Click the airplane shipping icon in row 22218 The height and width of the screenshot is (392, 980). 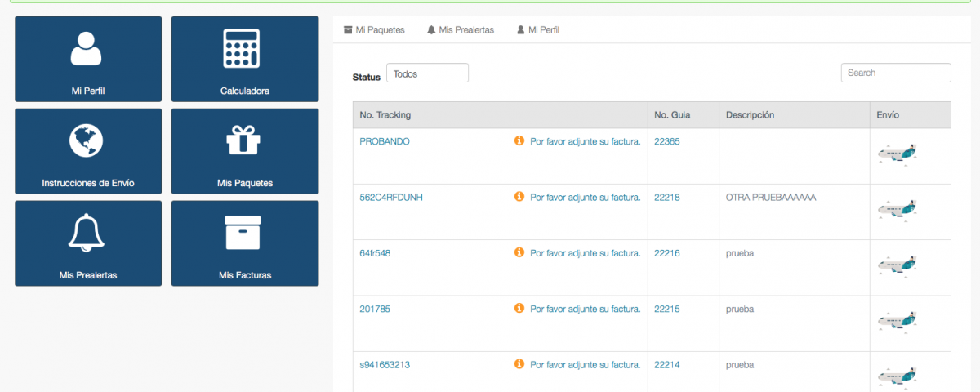click(x=897, y=209)
